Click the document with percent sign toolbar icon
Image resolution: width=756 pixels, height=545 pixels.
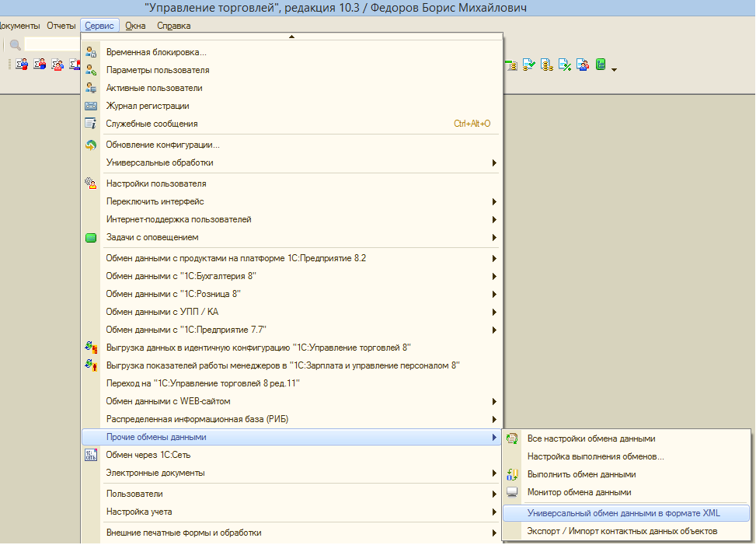(x=565, y=65)
